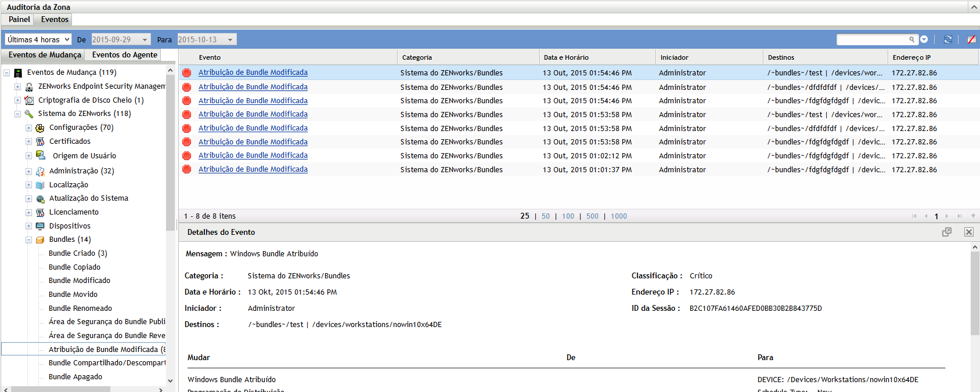Viewport: 980px width, 392px height.
Task: Collapse the Auditoria da Zona panel
Action: 974,7
